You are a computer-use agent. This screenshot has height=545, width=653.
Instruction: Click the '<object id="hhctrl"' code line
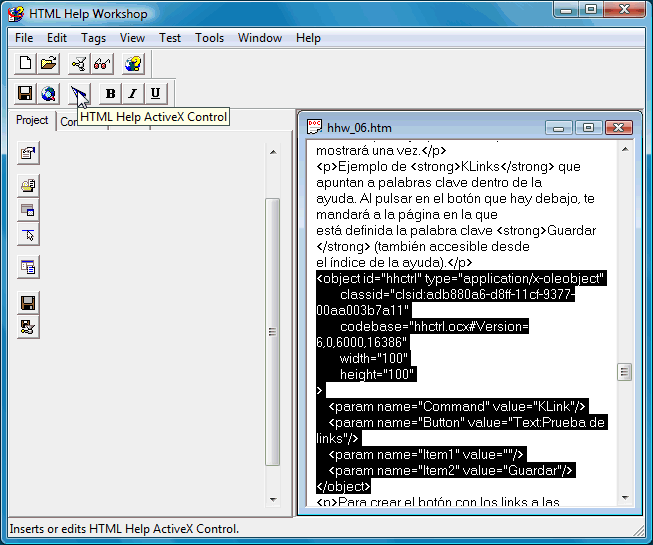(461, 278)
